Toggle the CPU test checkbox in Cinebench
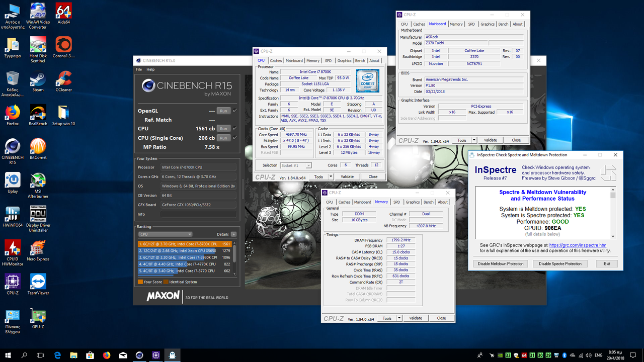The height and width of the screenshot is (362, 644). [235, 128]
